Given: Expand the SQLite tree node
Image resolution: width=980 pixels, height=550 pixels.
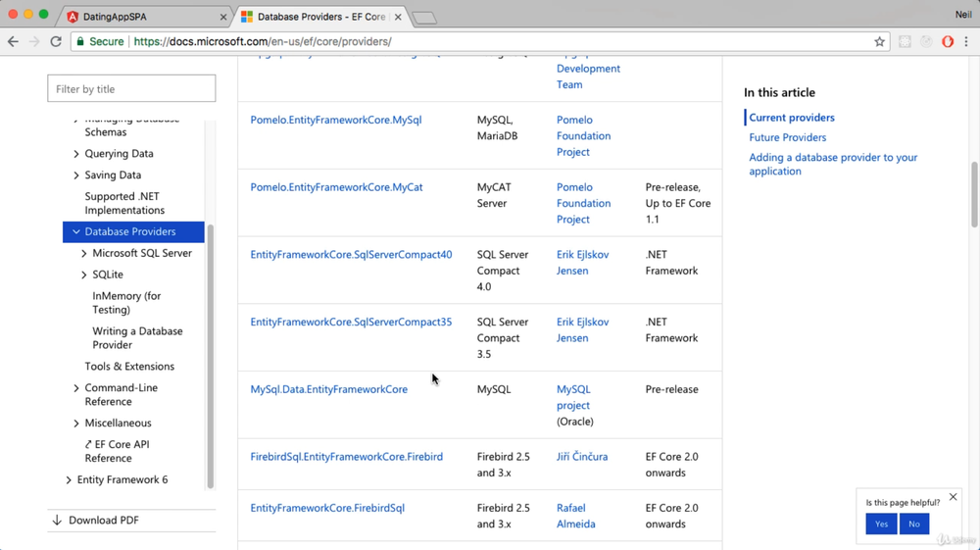Looking at the screenshot, I should [84, 275].
